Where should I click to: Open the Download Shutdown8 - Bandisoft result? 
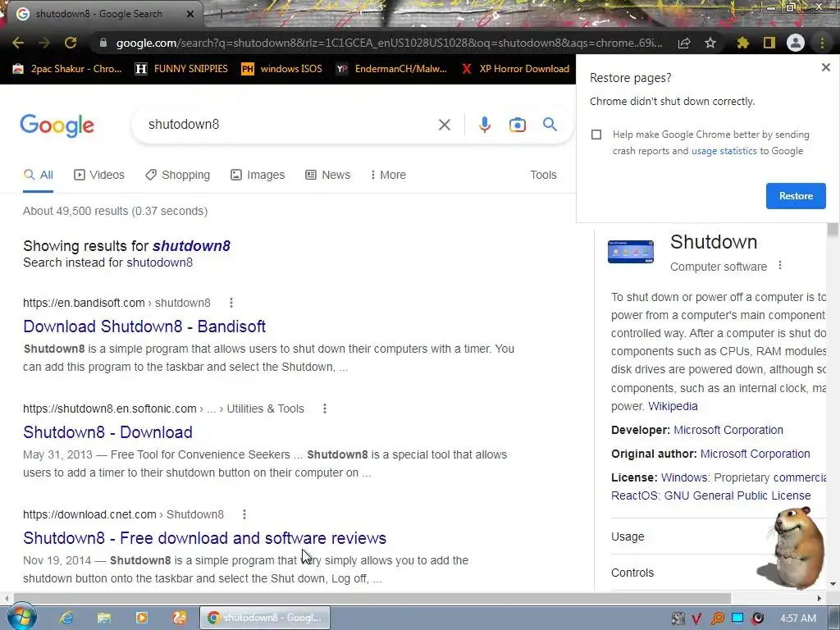(x=144, y=326)
